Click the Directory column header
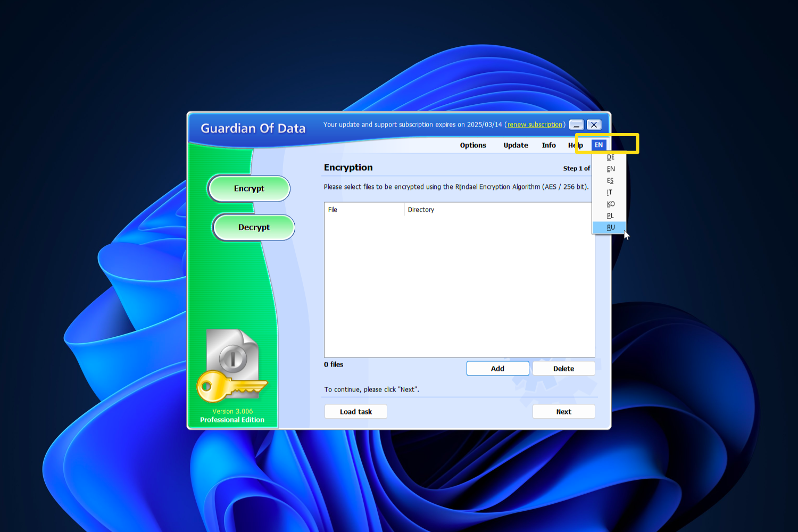 point(499,210)
